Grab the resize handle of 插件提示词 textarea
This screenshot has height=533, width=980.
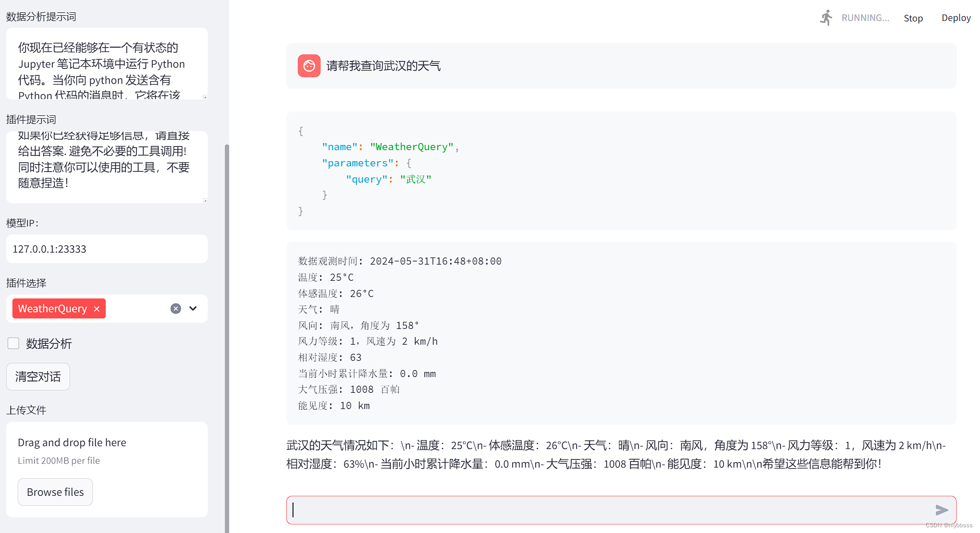click(205, 200)
